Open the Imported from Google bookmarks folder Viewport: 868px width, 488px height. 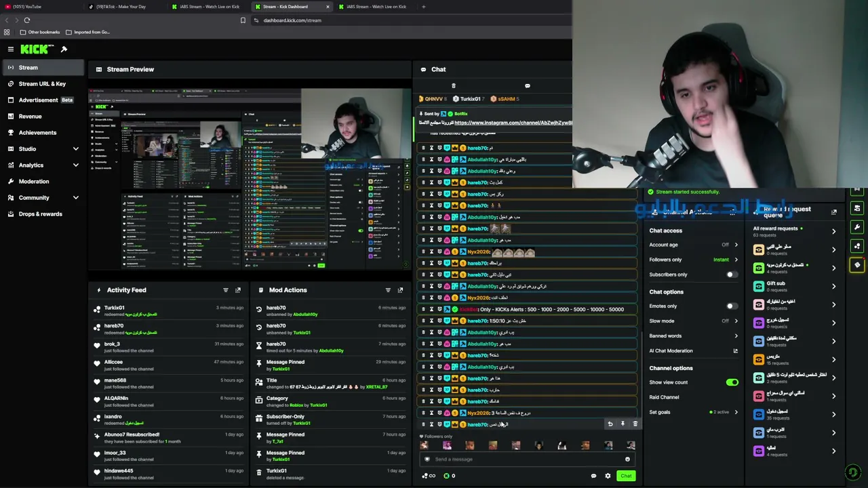coord(88,32)
